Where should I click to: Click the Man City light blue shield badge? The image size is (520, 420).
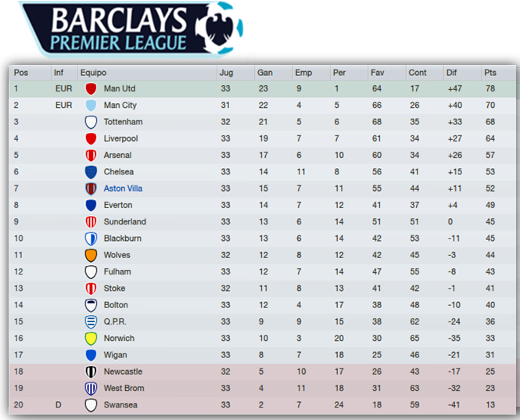coord(91,106)
